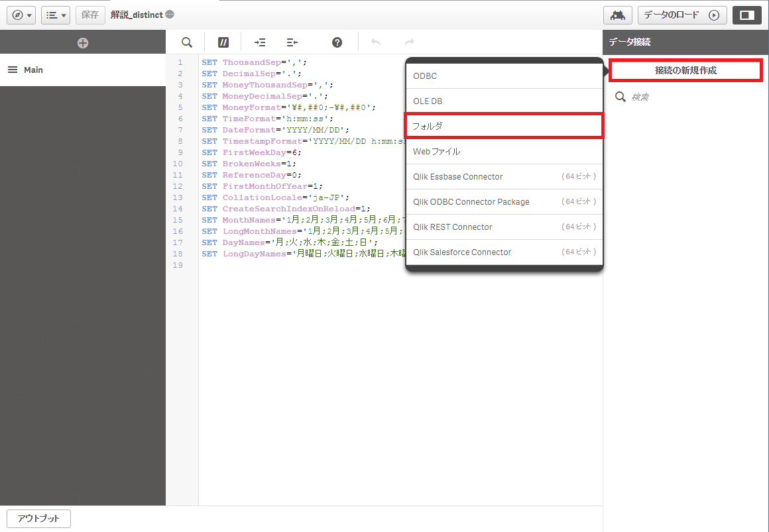Image resolution: width=769 pixels, height=532 pixels.
Task: Select Qlik REST Connector
Action: click(x=504, y=227)
